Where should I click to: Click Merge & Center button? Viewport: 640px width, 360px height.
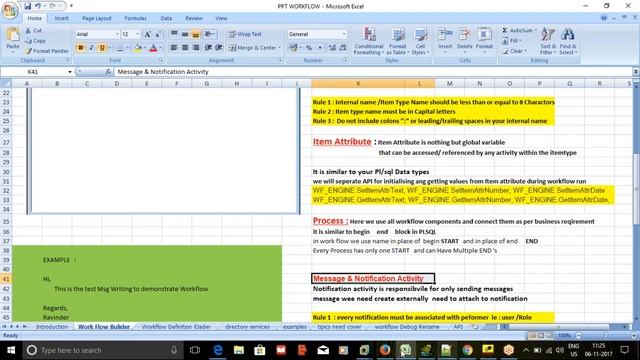(253, 48)
